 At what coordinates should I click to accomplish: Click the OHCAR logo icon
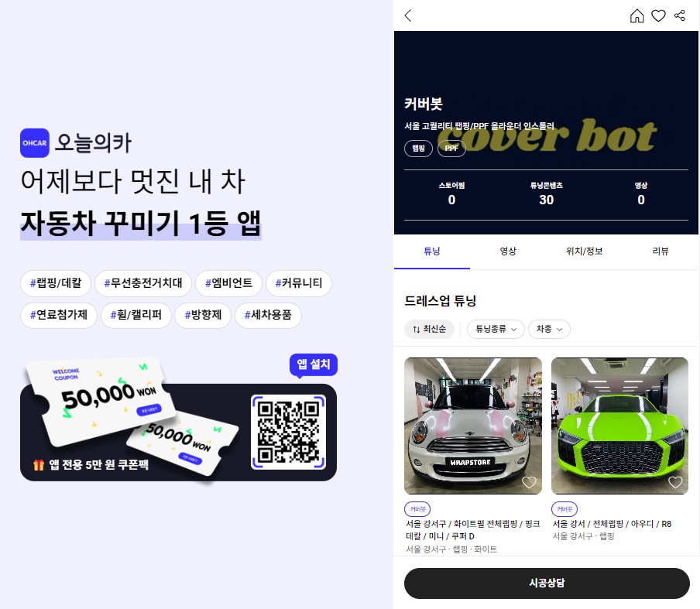coord(34,143)
